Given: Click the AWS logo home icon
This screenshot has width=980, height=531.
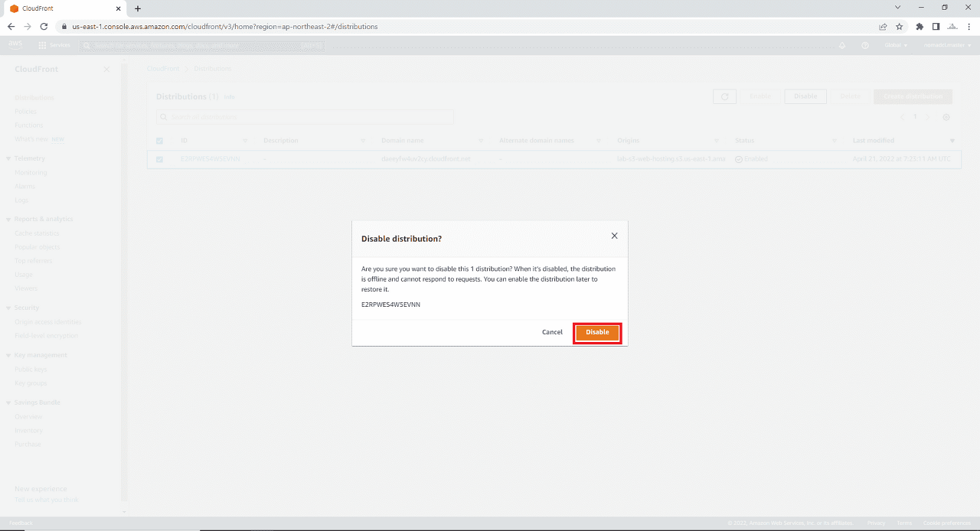Looking at the screenshot, I should click(15, 44).
